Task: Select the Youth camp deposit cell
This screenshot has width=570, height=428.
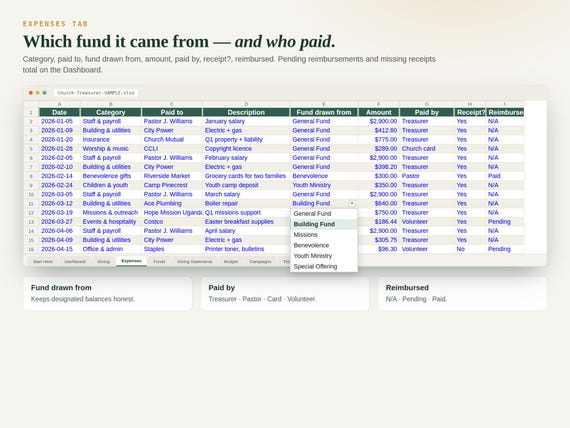Action: pyautogui.click(x=246, y=185)
